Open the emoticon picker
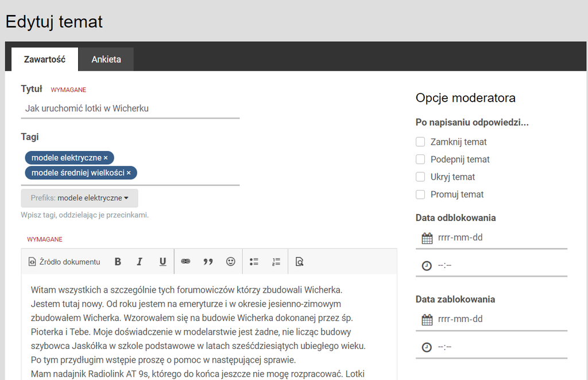Screen dimensions: 588x380 pos(230,262)
